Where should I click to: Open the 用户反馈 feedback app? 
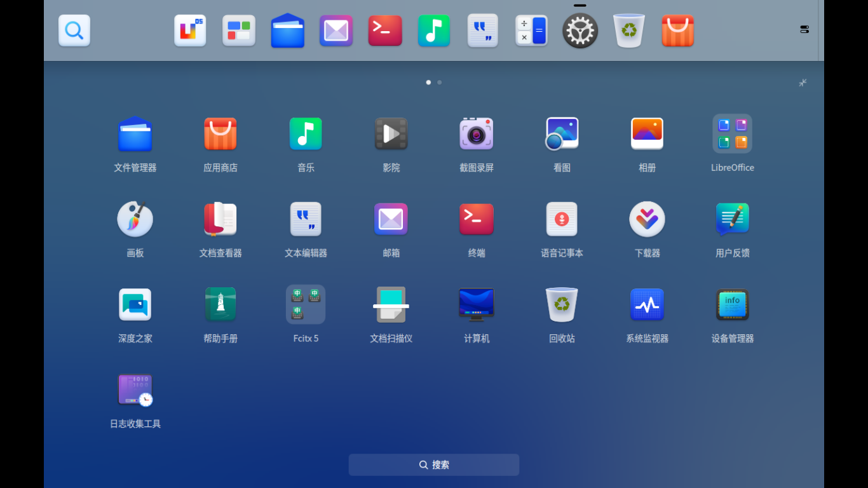coord(732,219)
